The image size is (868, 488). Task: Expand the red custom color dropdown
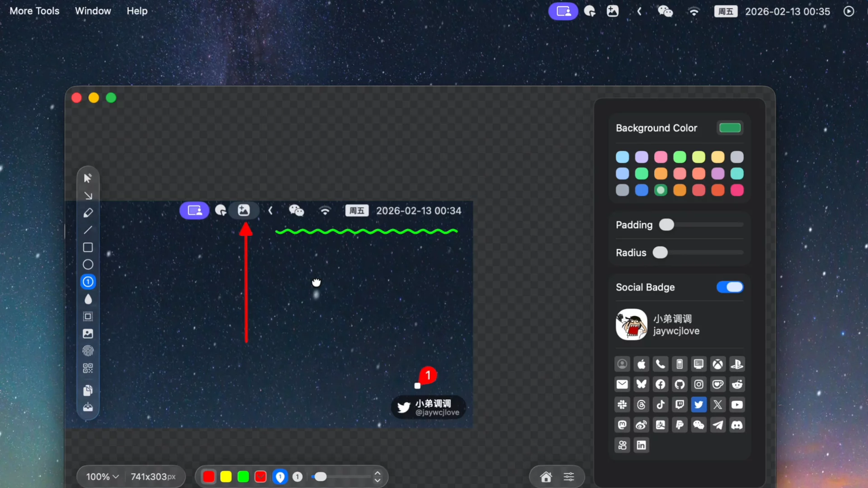(x=261, y=477)
